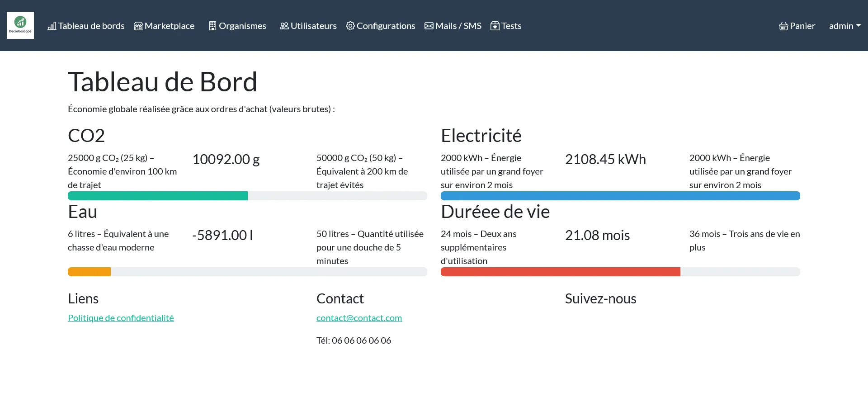868x397 pixels.
Task: Click the blue Electricité progress bar
Action: click(x=620, y=196)
